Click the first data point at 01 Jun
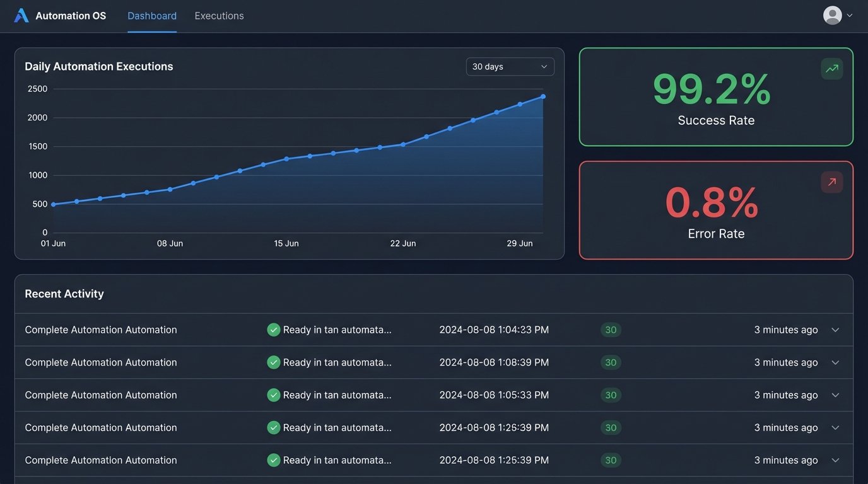 click(x=54, y=204)
